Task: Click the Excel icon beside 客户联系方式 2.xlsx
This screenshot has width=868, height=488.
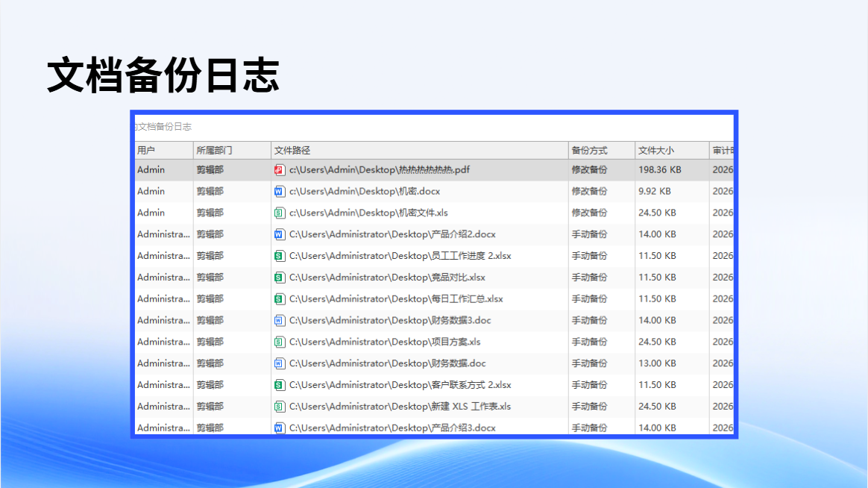Action: (280, 385)
